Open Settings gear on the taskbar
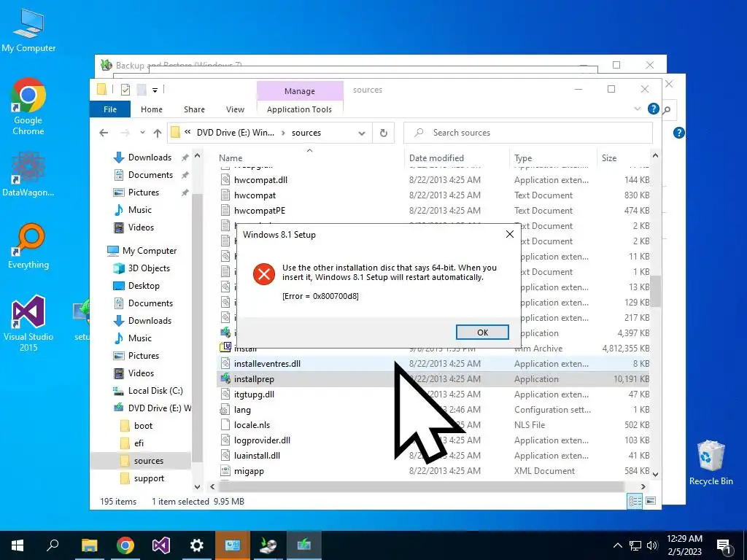 pos(197,545)
